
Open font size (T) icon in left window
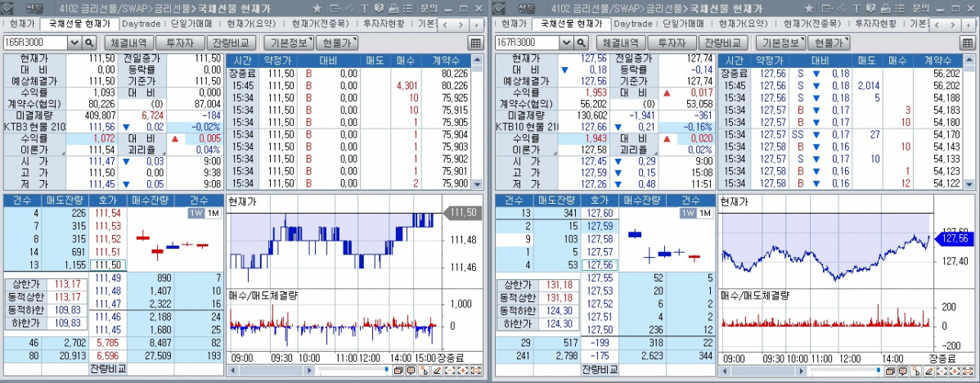[364, 8]
